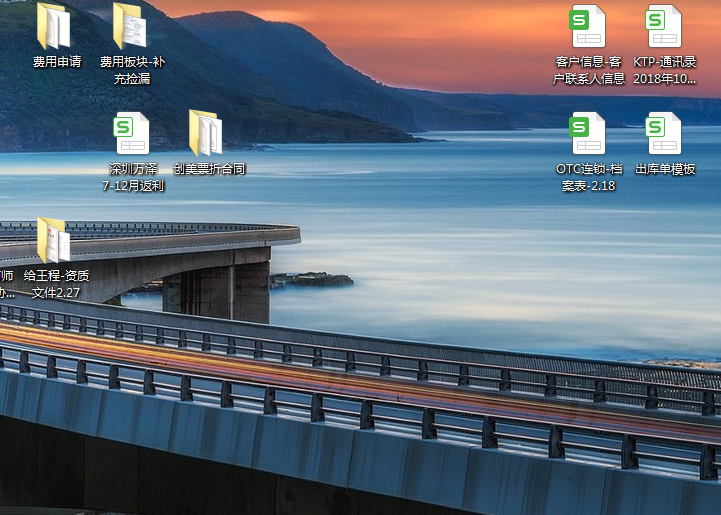The width and height of the screenshot is (721, 515).
Task: Click the file name KTP-通讯录 2018年10...
Action: tap(665, 70)
